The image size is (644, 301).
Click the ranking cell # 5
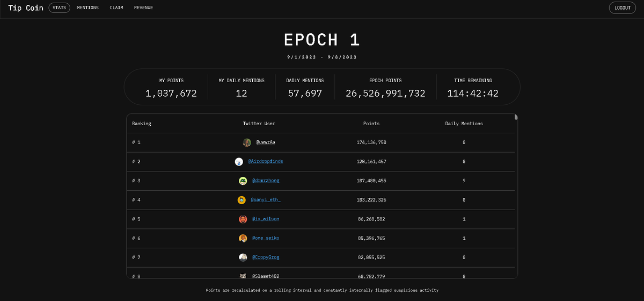(136, 219)
